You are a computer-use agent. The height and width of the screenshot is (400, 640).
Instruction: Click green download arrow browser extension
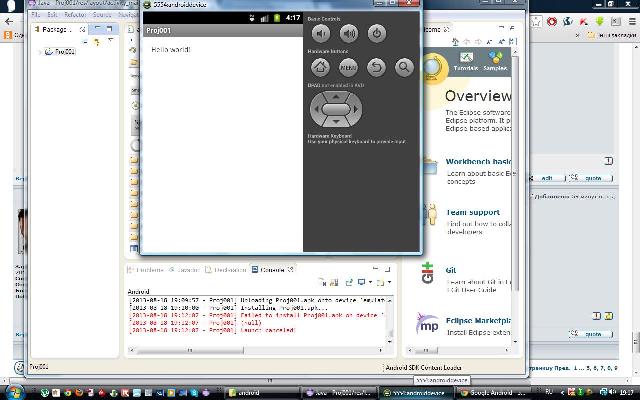(x=599, y=22)
